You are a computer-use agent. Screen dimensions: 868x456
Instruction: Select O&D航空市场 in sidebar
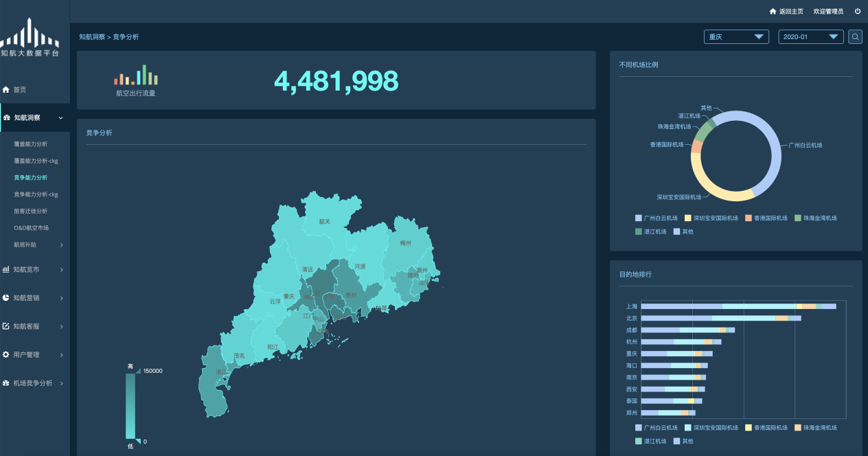pyautogui.click(x=32, y=228)
